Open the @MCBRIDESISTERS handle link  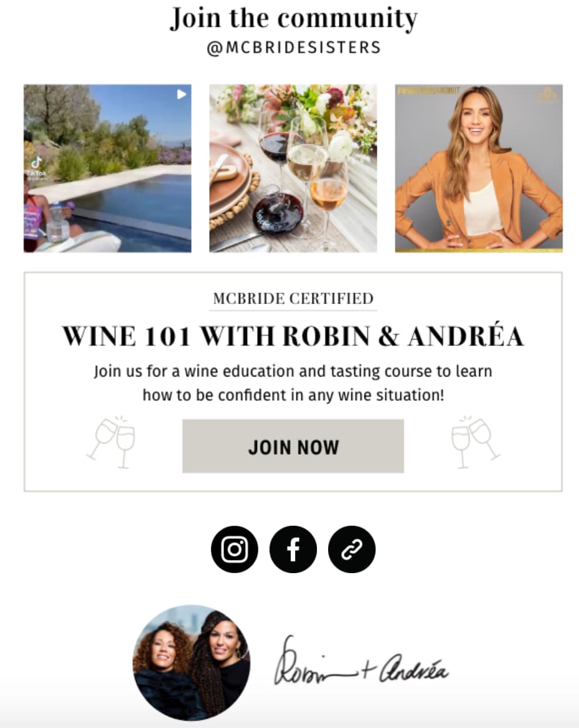tap(293, 47)
